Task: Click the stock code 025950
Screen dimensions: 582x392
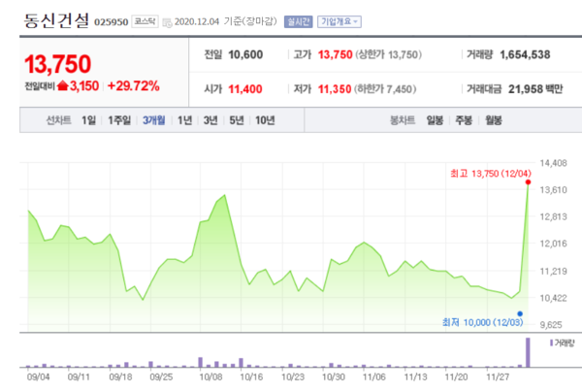Action: click(111, 22)
